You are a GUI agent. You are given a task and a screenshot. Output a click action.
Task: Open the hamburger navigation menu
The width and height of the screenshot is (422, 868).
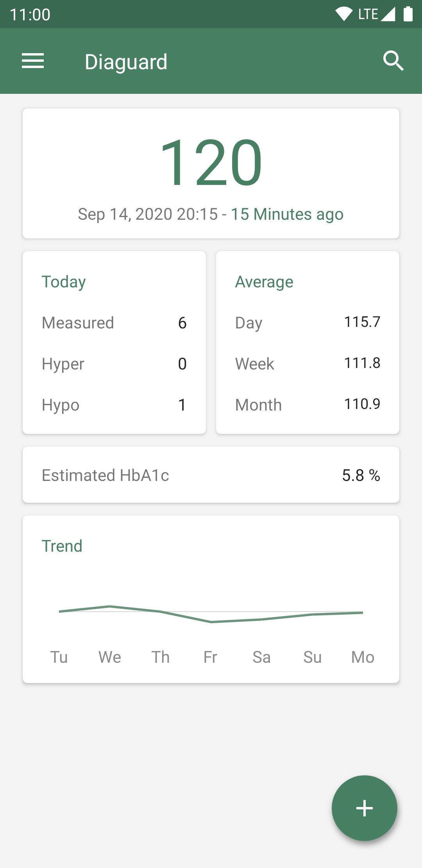33,61
